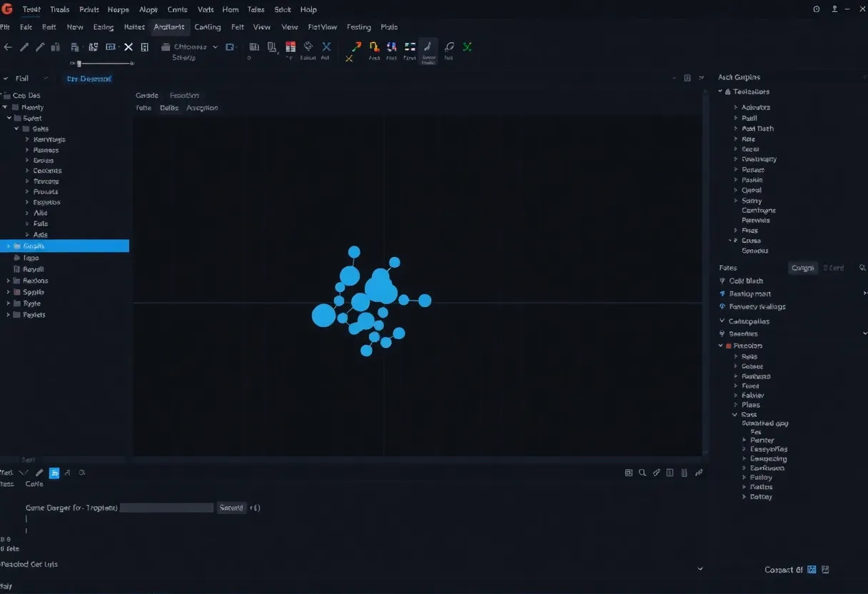
Task: Switch to the View tab in second menu row
Action: coord(262,26)
